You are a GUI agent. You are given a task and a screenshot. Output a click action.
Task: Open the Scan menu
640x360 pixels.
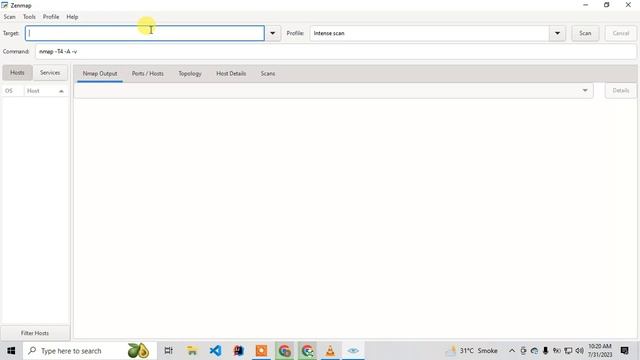pos(9,17)
